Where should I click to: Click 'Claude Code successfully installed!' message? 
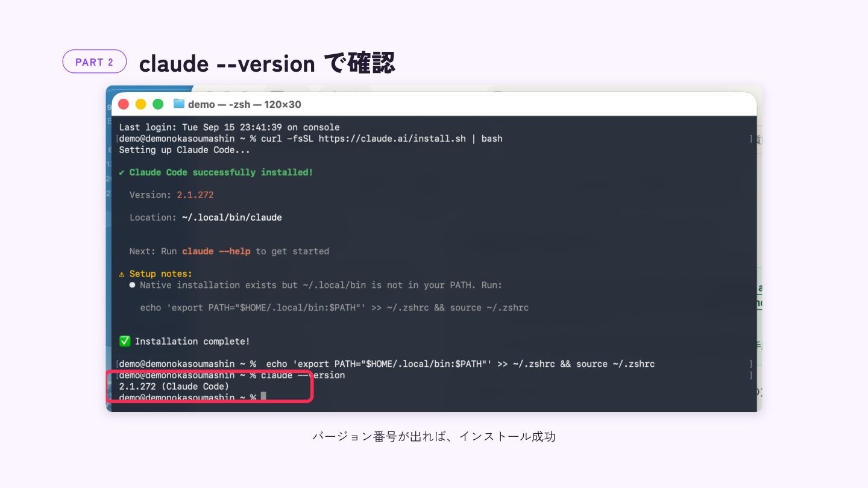click(221, 172)
